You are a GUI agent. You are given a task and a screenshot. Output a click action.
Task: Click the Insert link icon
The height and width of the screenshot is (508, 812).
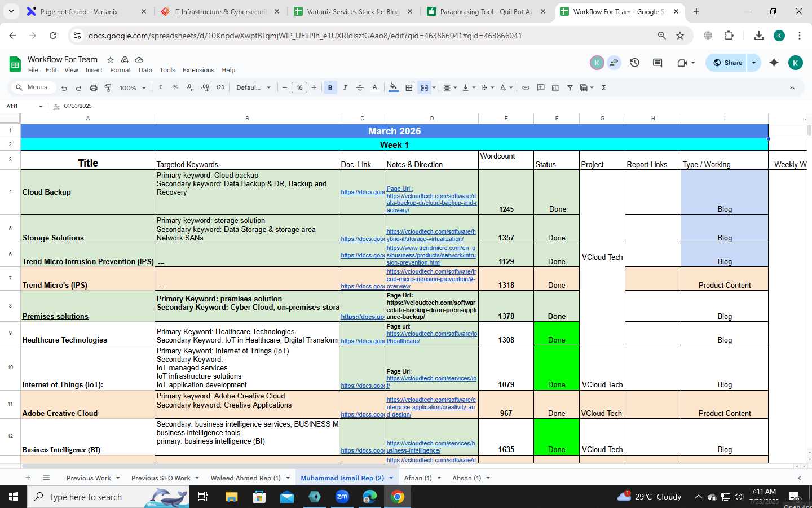pyautogui.click(x=526, y=87)
